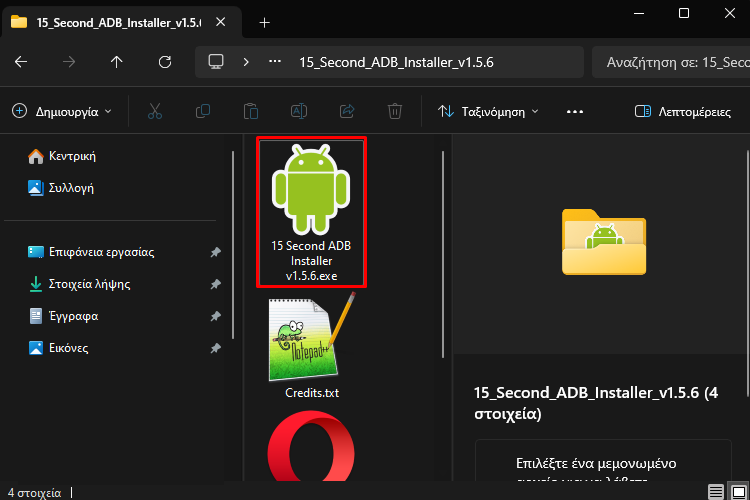Show hidden breadcrumb path ellipsis
Viewport: 750px width, 500px height.
click(275, 61)
